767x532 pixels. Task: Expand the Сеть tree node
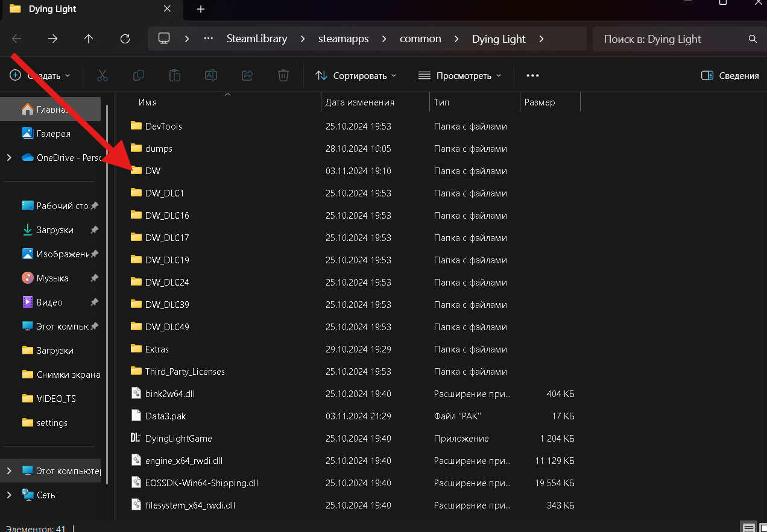[x=9, y=495]
